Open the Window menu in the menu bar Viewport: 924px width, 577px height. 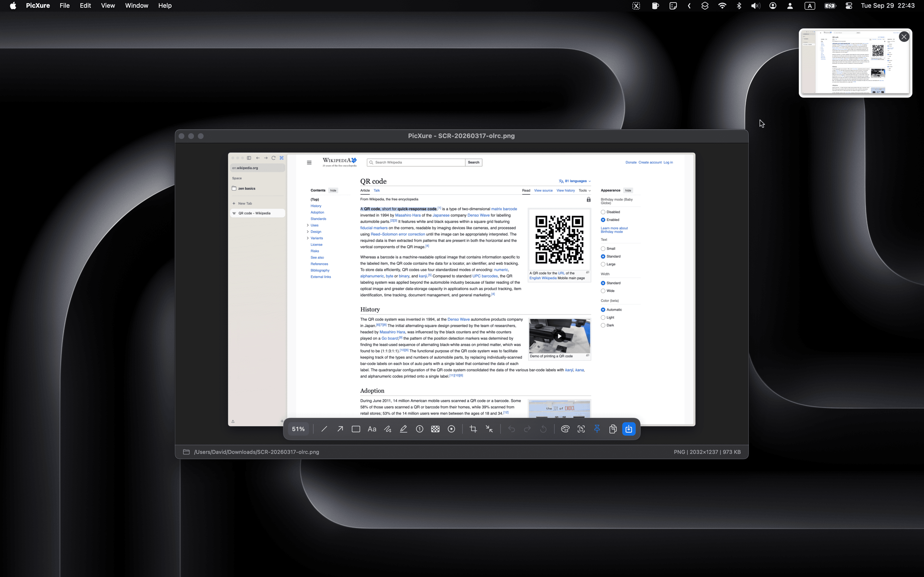click(136, 6)
